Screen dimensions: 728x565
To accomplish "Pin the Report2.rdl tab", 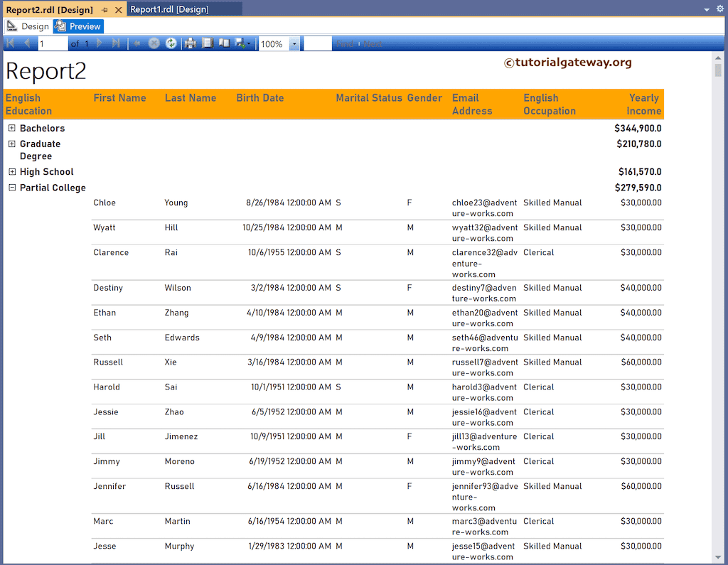I will click(104, 10).
